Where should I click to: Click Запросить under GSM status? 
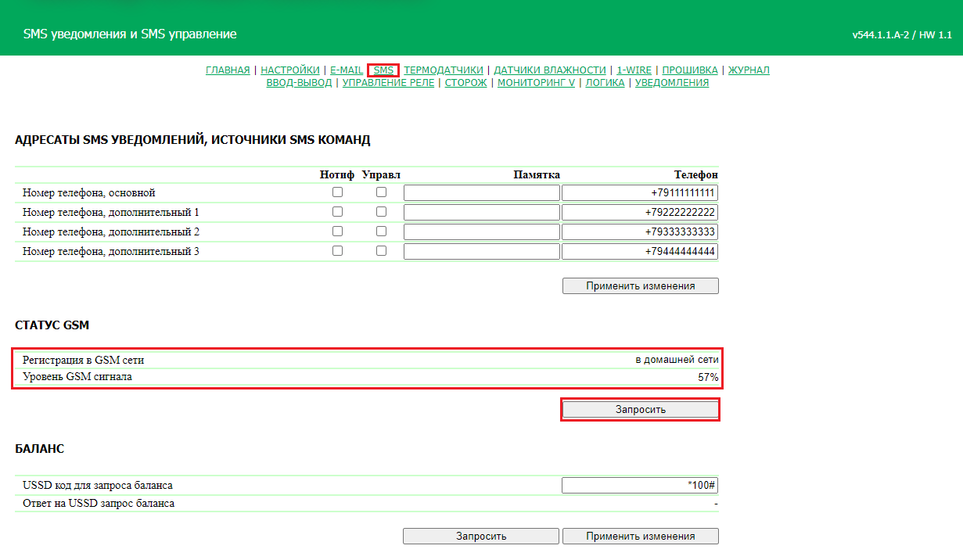tap(640, 410)
